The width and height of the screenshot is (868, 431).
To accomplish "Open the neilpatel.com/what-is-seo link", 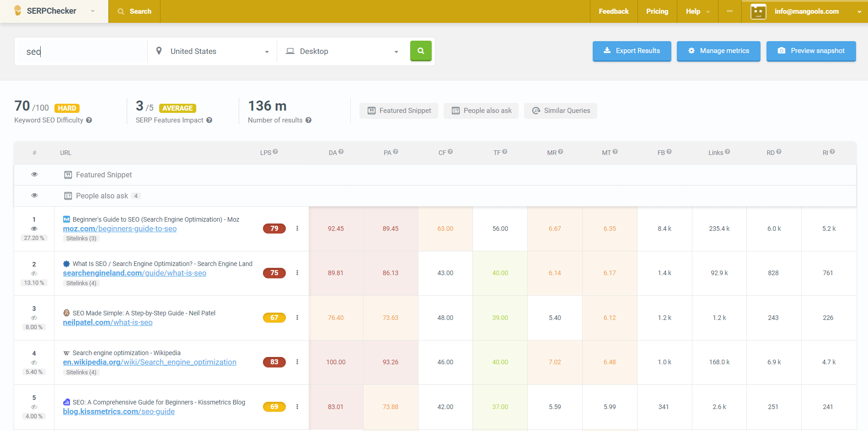I will [108, 323].
